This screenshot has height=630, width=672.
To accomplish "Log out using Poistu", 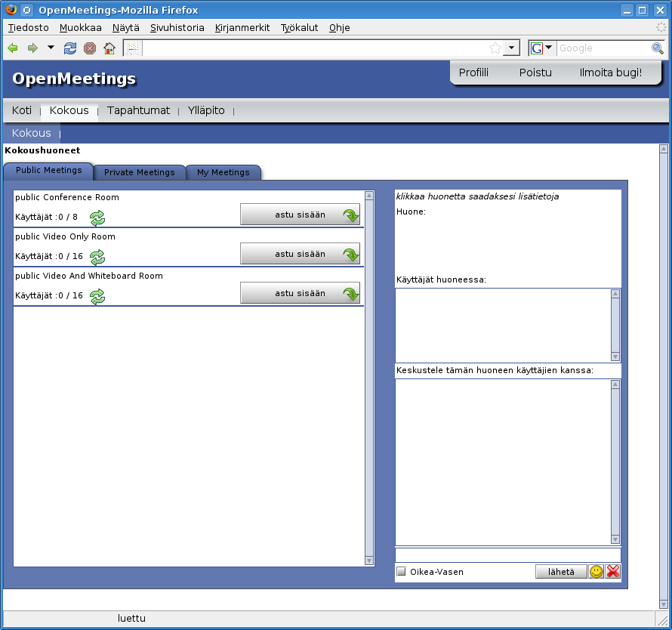I will (x=535, y=73).
